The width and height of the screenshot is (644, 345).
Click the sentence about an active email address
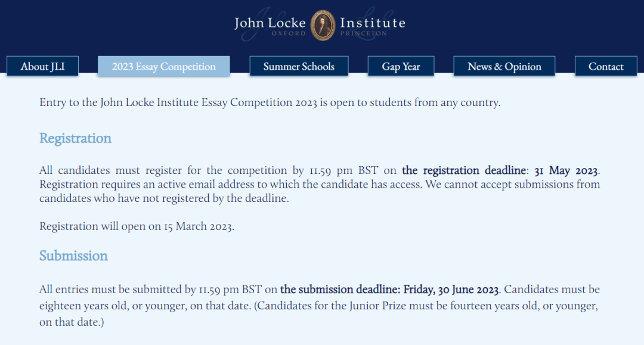[x=231, y=184]
